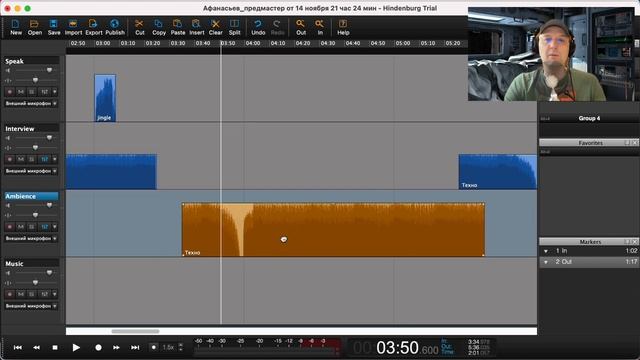Click the Insert toolbar icon
This screenshot has height=360, width=640.
pos(196,27)
